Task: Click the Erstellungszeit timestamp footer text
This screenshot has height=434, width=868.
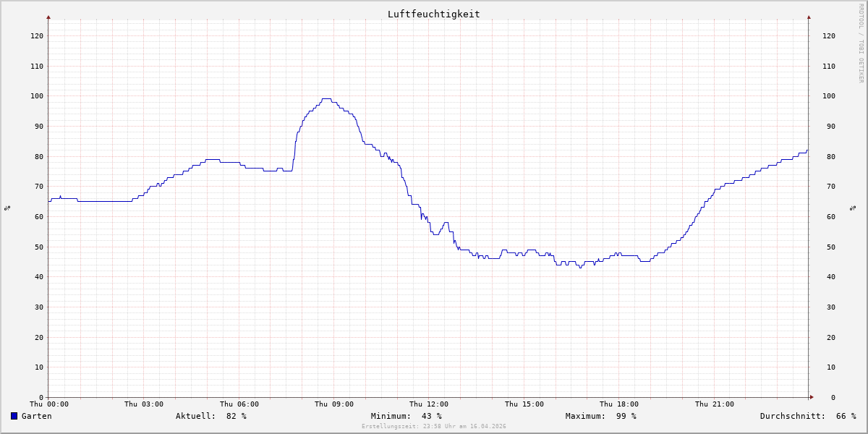Action: 433,426
